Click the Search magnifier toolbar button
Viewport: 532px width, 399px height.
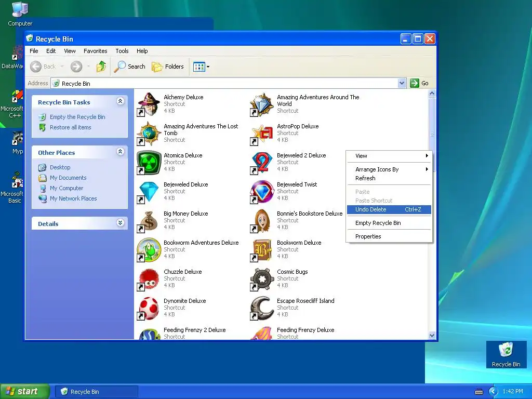129,66
